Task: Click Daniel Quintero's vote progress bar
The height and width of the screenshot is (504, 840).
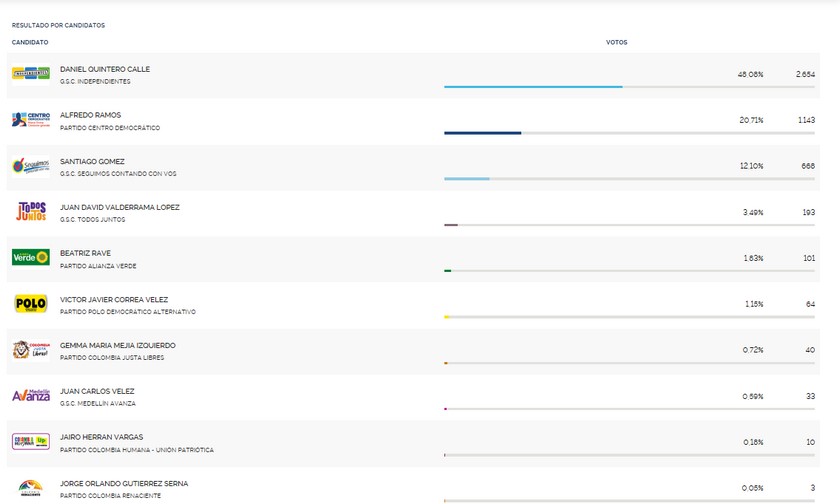Action: (x=533, y=87)
